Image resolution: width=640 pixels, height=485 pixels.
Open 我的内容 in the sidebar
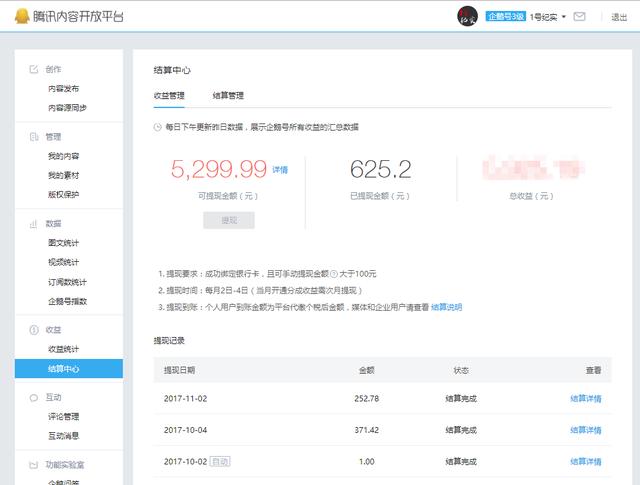(63, 156)
